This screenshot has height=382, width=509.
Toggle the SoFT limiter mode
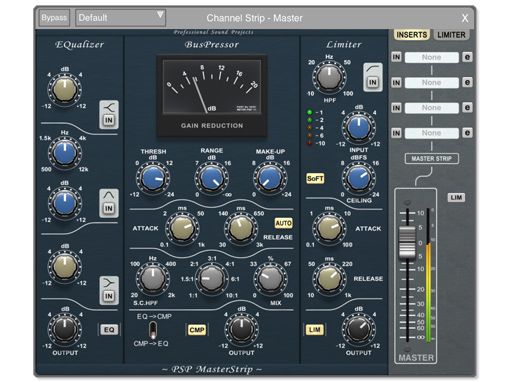[315, 179]
